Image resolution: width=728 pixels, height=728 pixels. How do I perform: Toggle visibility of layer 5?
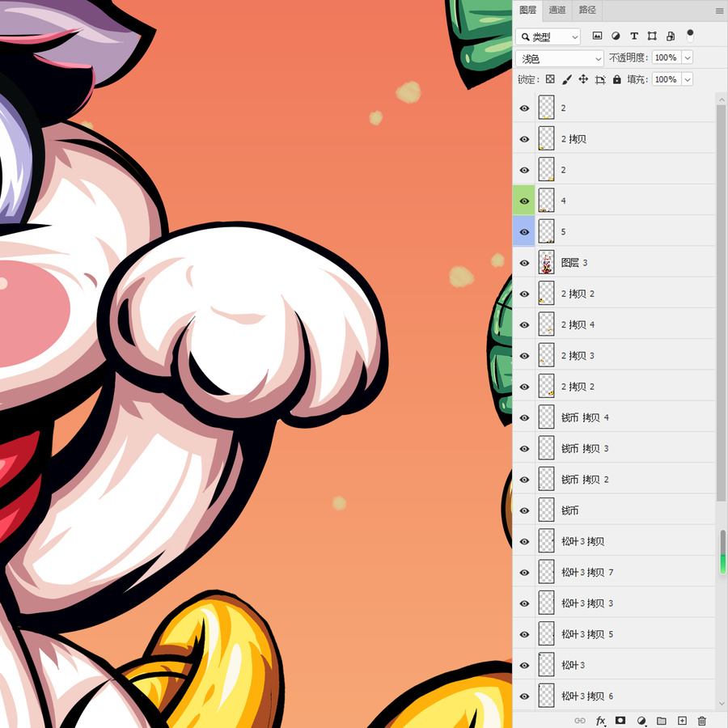pyautogui.click(x=524, y=232)
